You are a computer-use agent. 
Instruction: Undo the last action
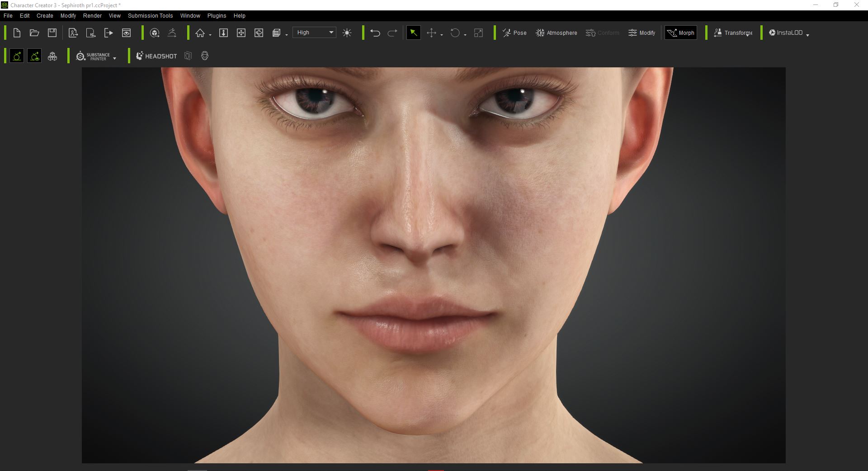(x=375, y=33)
